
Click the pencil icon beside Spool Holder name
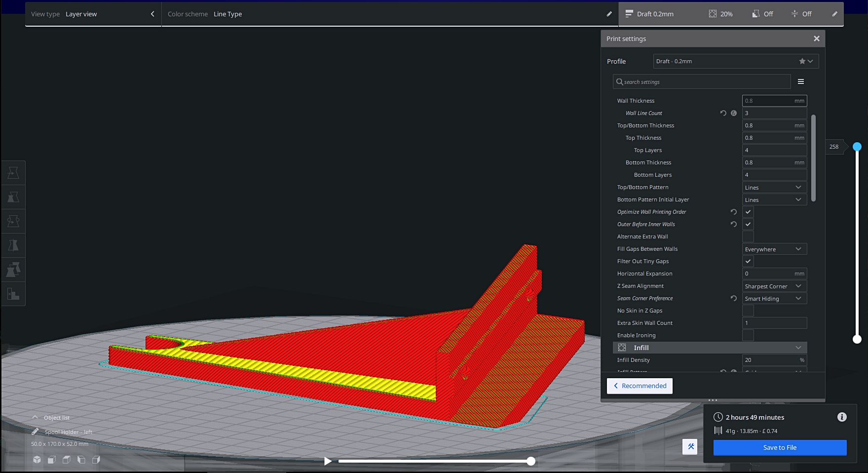point(35,432)
